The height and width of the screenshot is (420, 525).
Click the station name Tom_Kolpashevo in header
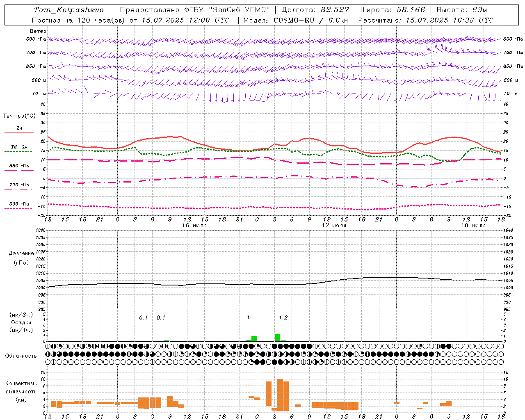click(x=68, y=10)
